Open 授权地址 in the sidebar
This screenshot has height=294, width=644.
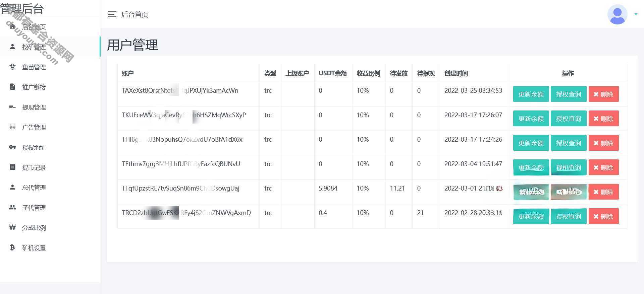point(34,147)
